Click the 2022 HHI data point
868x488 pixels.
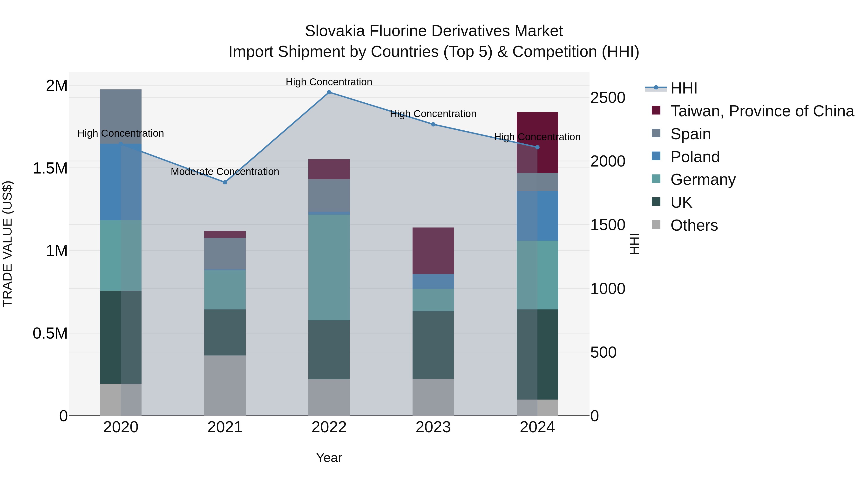tap(329, 92)
